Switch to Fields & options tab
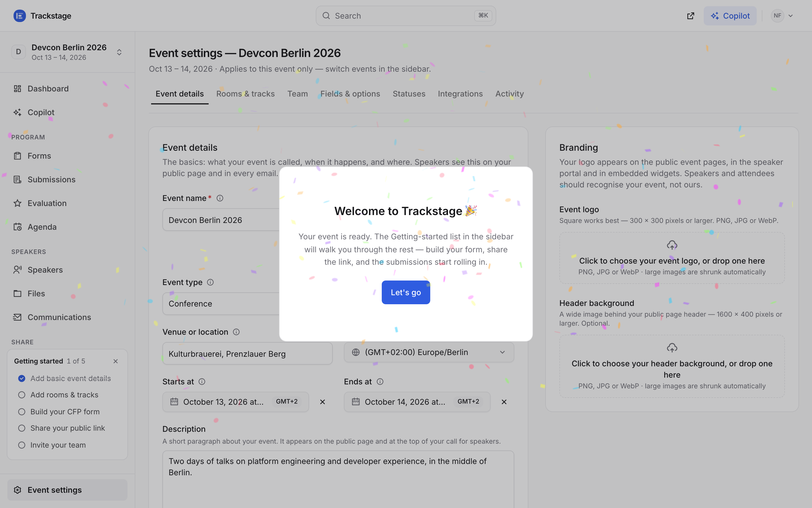Image resolution: width=812 pixels, height=508 pixels. tap(350, 94)
